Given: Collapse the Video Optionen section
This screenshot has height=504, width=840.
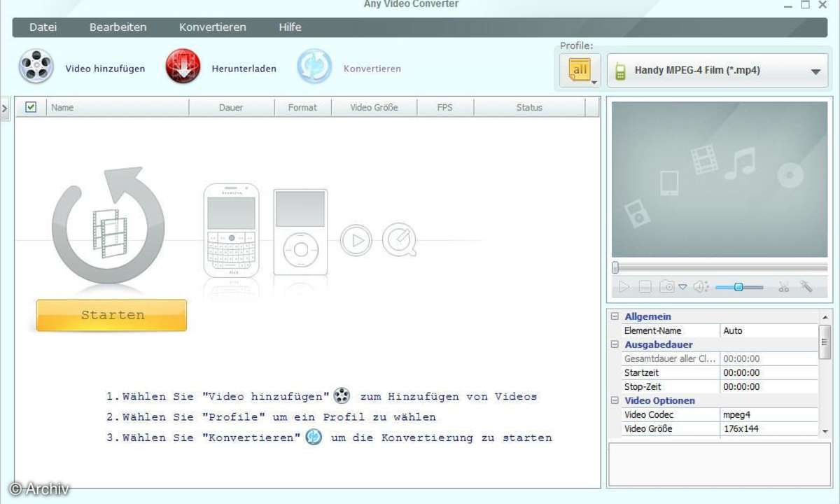Looking at the screenshot, I should [615, 400].
